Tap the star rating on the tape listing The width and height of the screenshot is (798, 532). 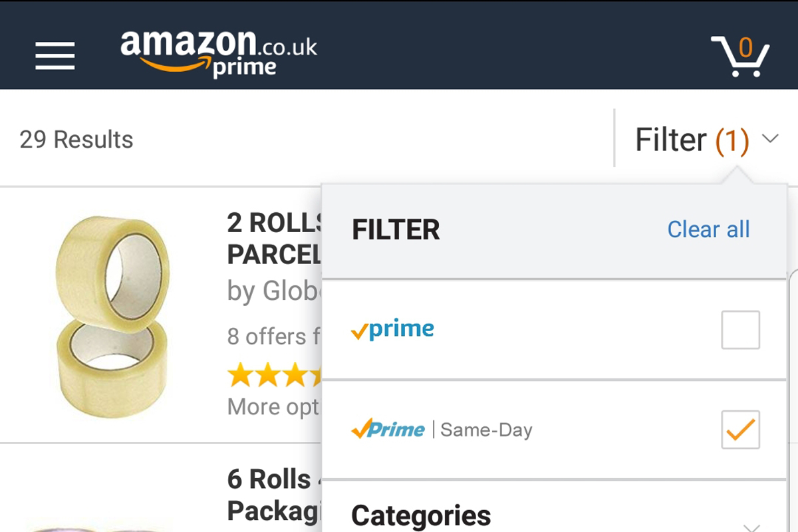click(273, 376)
